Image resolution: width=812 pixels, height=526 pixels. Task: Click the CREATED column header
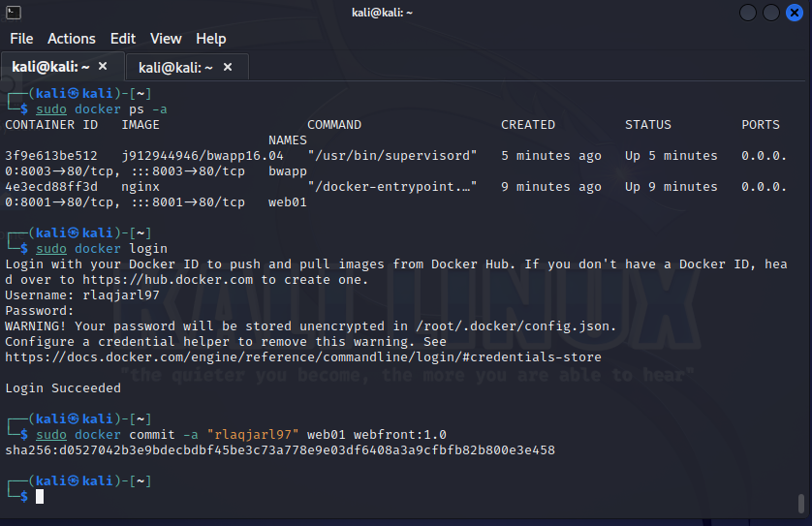coord(528,125)
